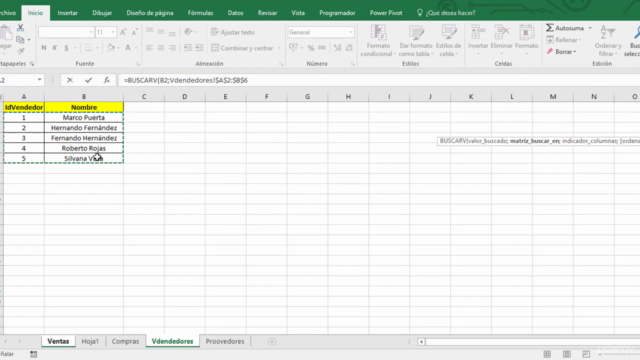Decrease font size with smaller A icon
Image resolution: width=640 pixels, height=360 pixels.
[134, 32]
